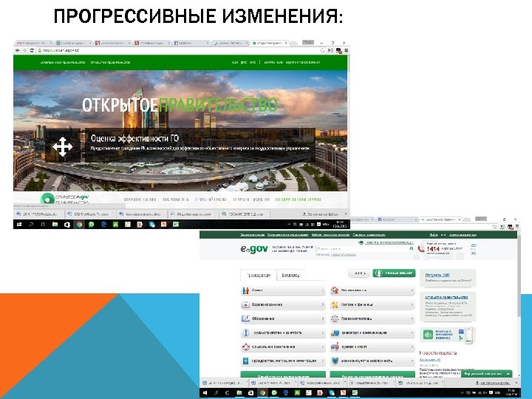Click the Туризм и спорт icon
The width and height of the screenshot is (532, 399).
click(335, 347)
